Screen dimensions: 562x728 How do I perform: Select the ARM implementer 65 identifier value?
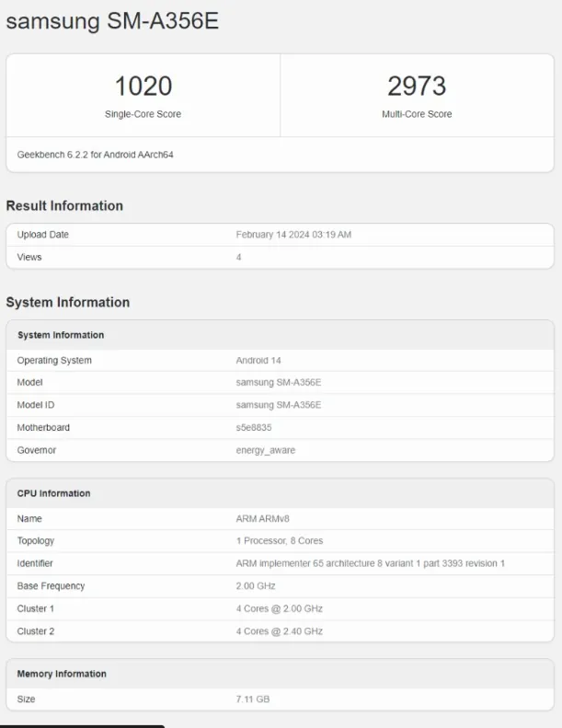point(371,563)
